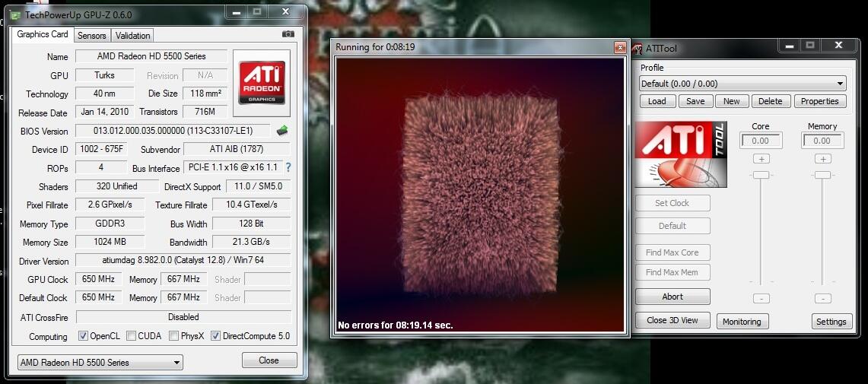The height and width of the screenshot is (384, 868).
Task: Click the greyed-out Default button in ATITool
Action: pyautogui.click(x=672, y=226)
